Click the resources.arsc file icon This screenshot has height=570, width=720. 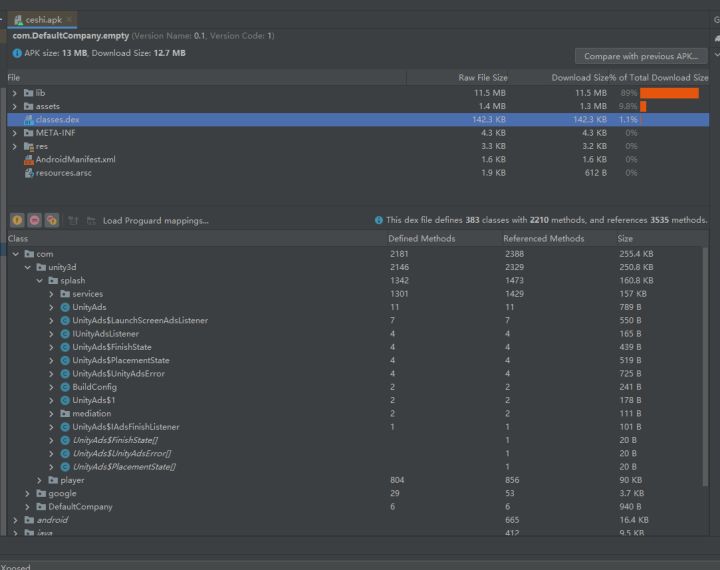(x=28, y=172)
